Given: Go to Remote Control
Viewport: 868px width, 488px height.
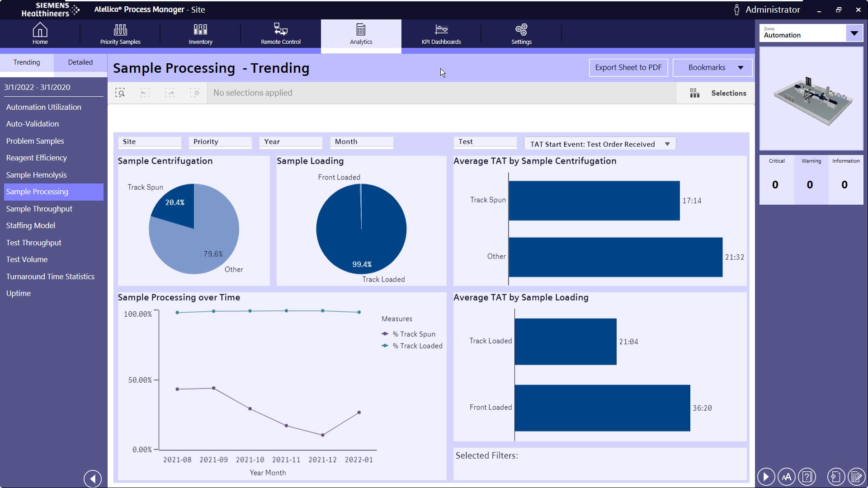Looking at the screenshot, I should coord(281,34).
